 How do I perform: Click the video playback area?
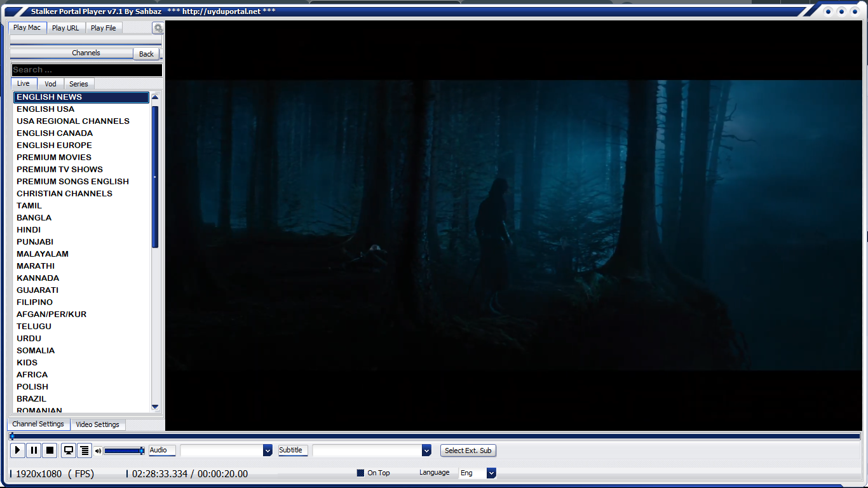click(513, 225)
